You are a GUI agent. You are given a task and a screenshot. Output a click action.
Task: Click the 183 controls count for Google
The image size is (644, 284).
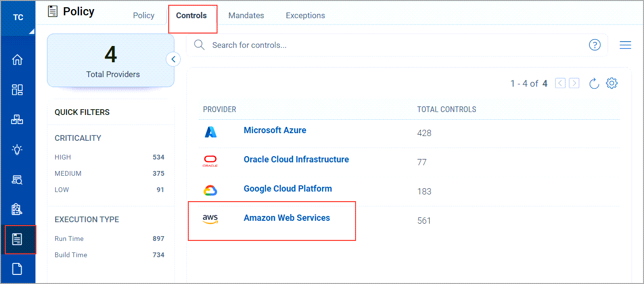(425, 192)
